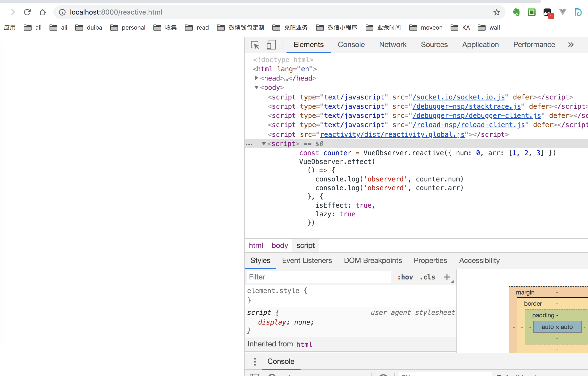The width and height of the screenshot is (588, 376).
Task: Open the Event Listeners pane
Action: click(x=307, y=261)
